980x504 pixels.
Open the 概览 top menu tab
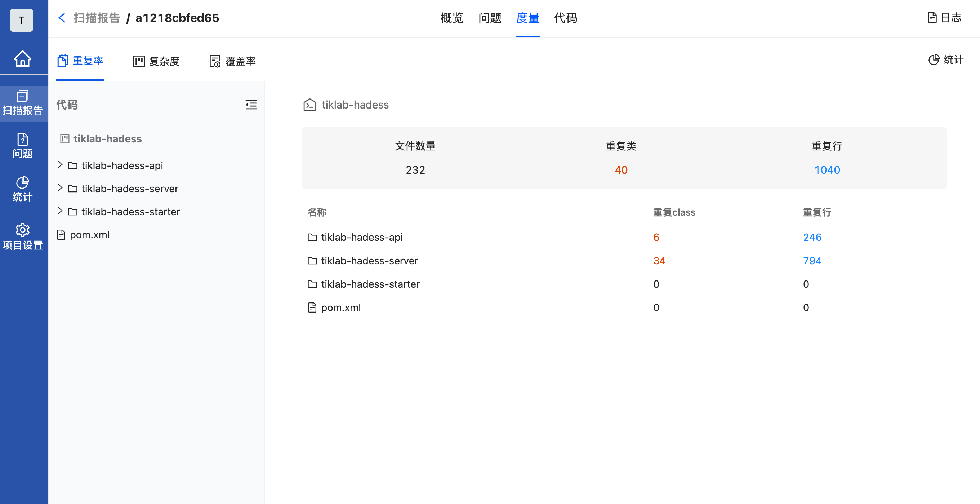coord(451,18)
